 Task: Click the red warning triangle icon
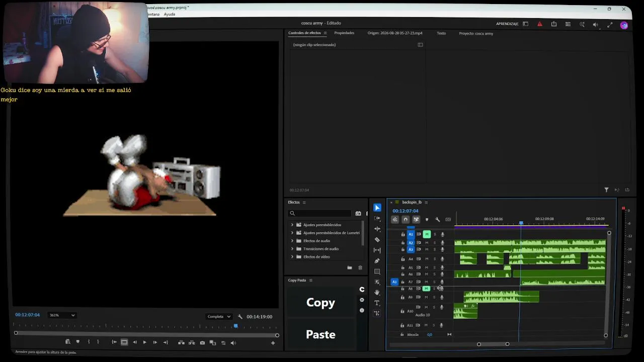click(x=540, y=24)
